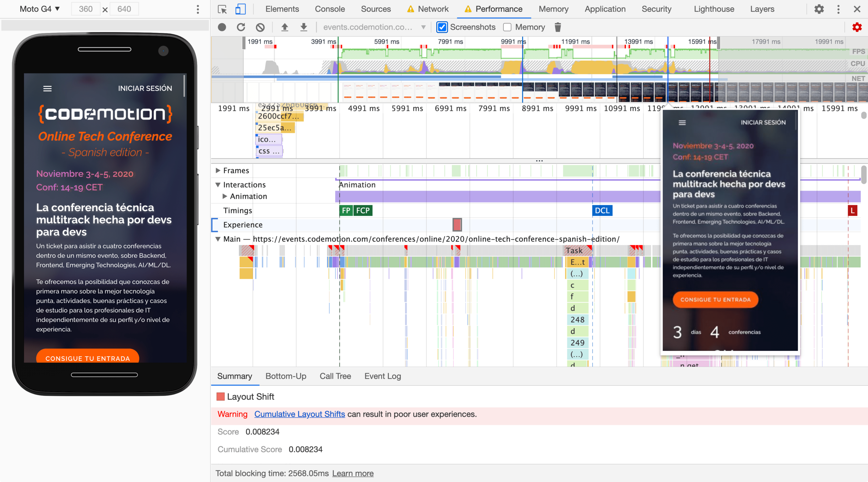
Task: Enable the Memory checkbox
Action: tap(507, 27)
